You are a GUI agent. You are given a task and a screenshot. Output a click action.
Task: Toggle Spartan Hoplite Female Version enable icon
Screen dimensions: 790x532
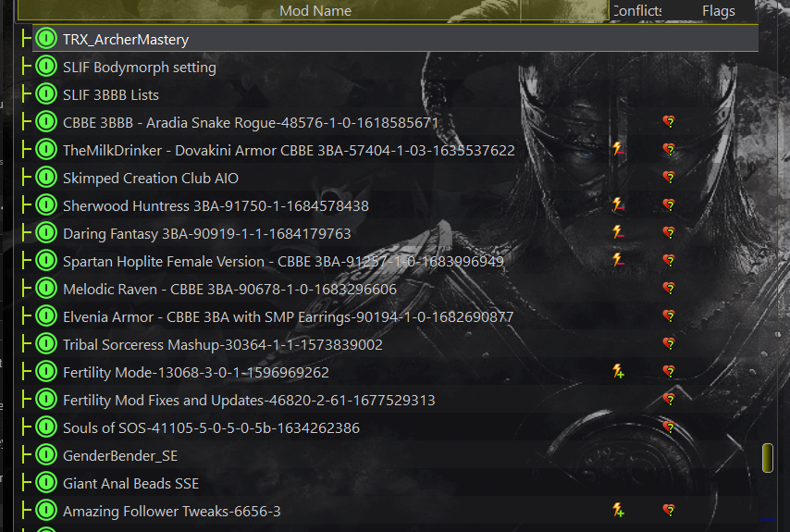46,261
